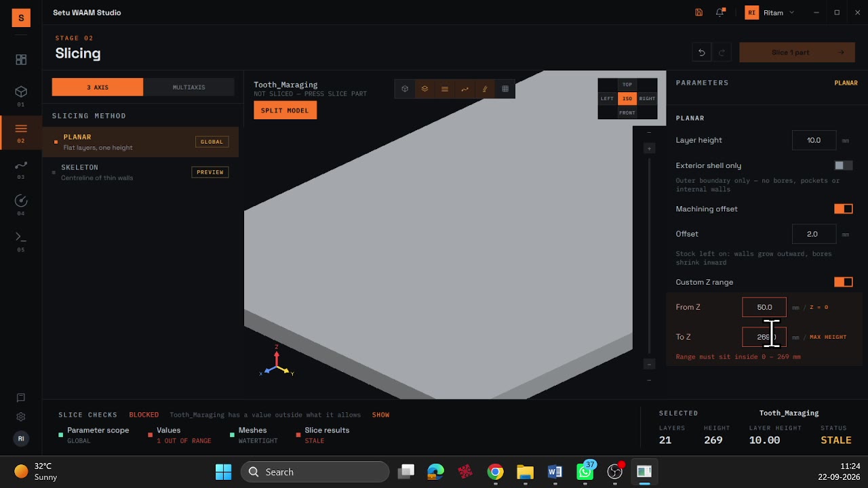The image size is (868, 488).
Task: Click the undo arrow button
Action: [702, 52]
